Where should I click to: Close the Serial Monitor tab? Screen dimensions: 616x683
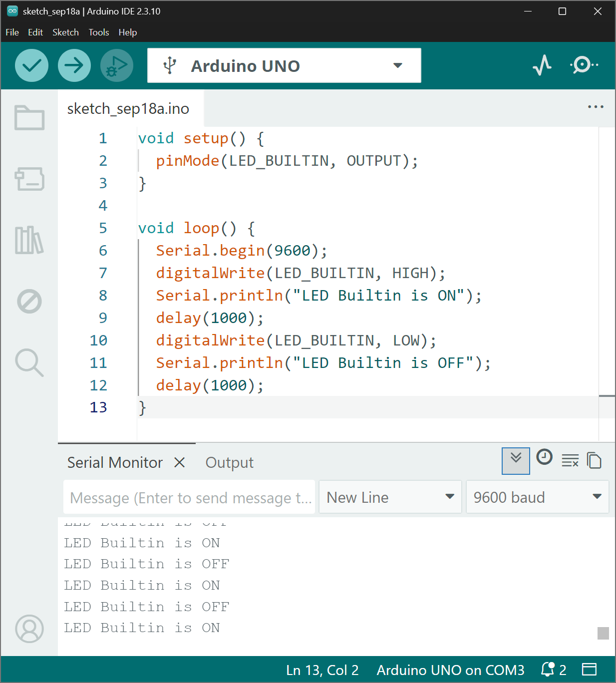tap(180, 462)
